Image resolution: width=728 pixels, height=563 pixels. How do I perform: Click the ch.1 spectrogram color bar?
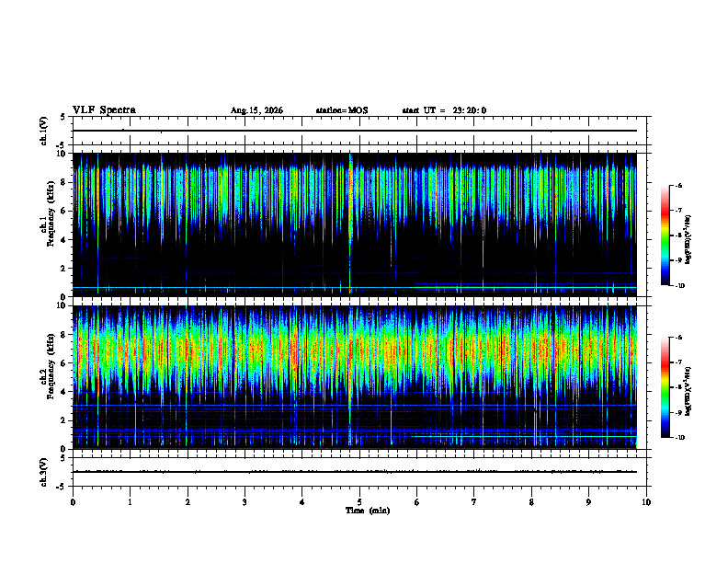pyautogui.click(x=665, y=236)
